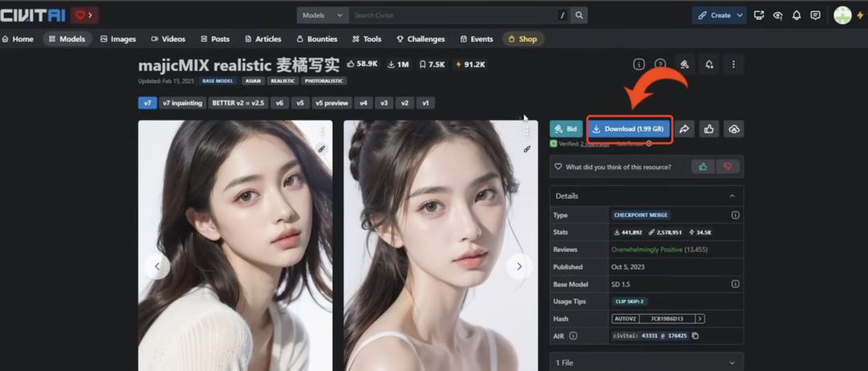Copy the AIR identifier with copy icon

[695, 336]
